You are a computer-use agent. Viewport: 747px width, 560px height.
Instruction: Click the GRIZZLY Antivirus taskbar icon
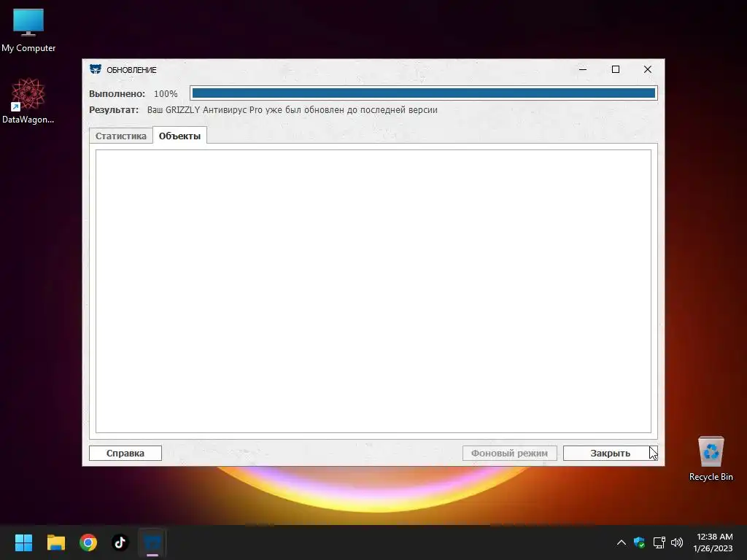pos(152,542)
